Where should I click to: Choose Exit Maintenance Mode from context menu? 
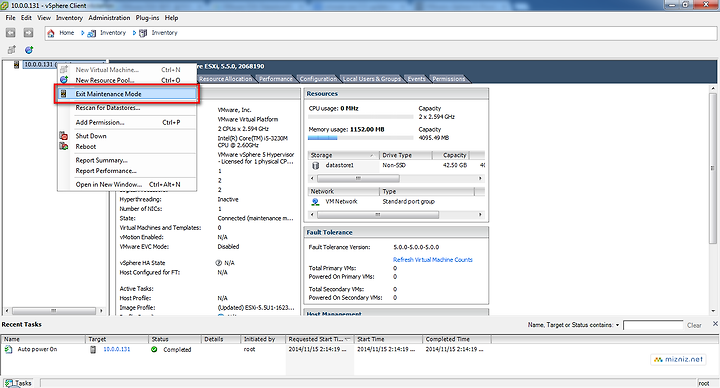(127, 94)
